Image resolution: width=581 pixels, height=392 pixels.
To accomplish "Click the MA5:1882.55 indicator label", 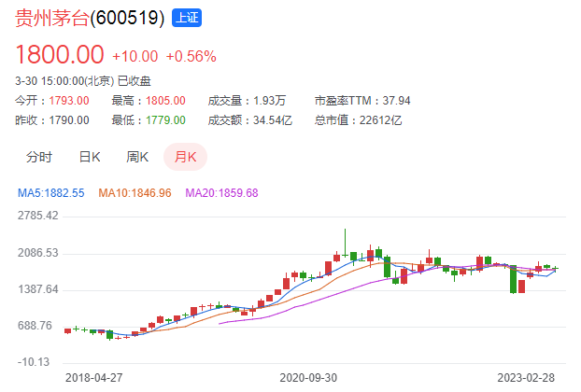I will (x=51, y=193).
